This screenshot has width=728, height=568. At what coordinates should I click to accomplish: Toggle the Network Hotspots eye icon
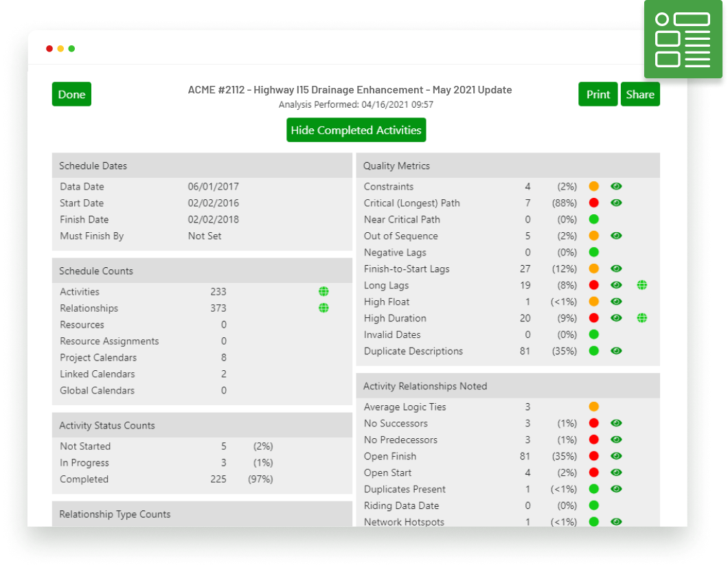tap(616, 522)
